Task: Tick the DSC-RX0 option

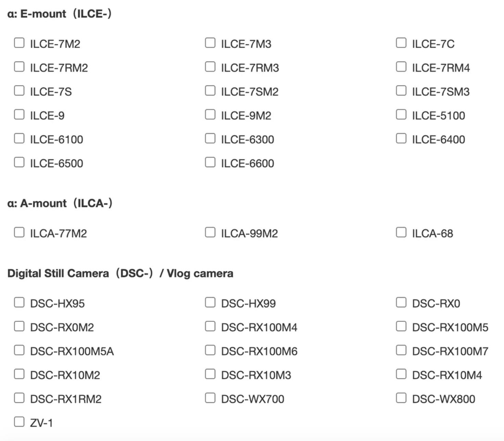Action: tap(401, 302)
